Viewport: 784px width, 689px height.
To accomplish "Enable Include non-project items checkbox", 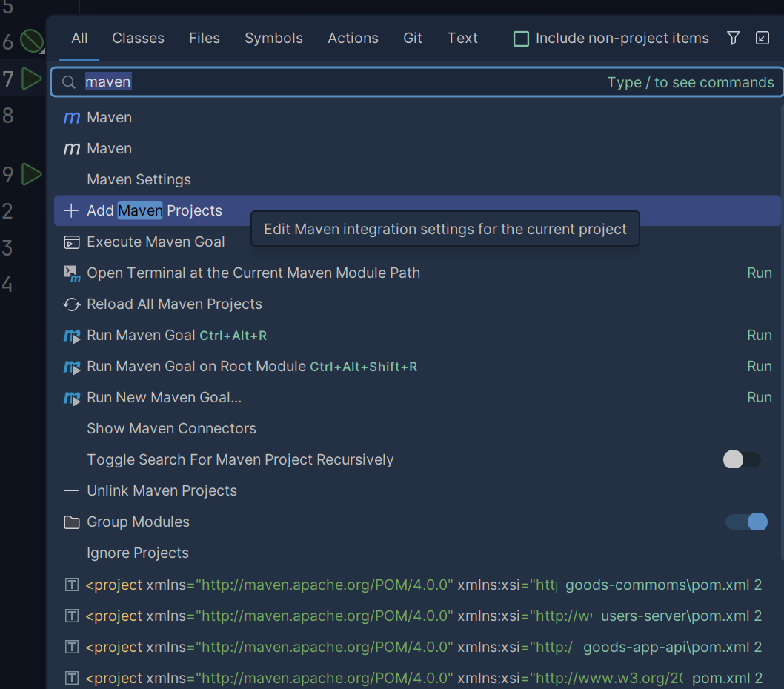I will (521, 39).
